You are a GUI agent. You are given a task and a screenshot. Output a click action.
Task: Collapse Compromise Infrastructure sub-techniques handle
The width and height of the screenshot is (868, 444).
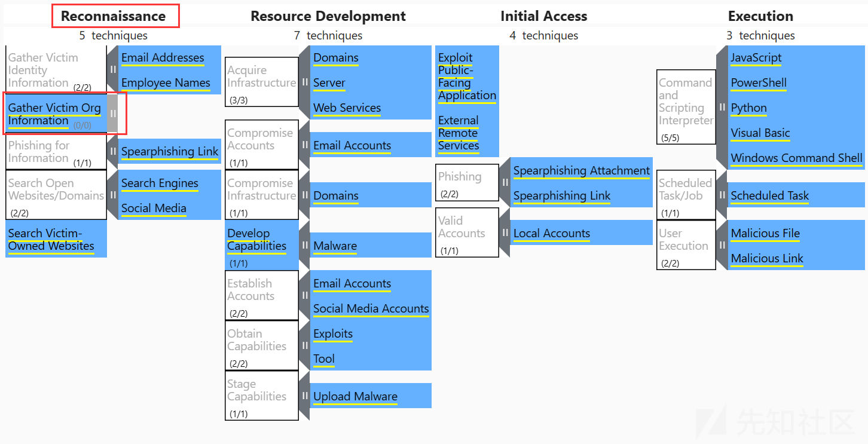click(x=304, y=195)
